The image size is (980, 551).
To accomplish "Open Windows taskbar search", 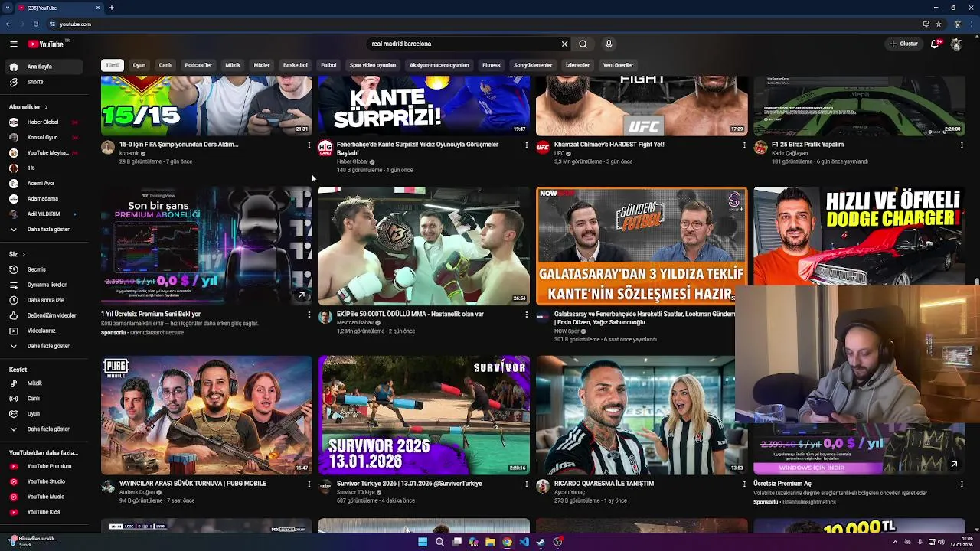I will 439,542.
